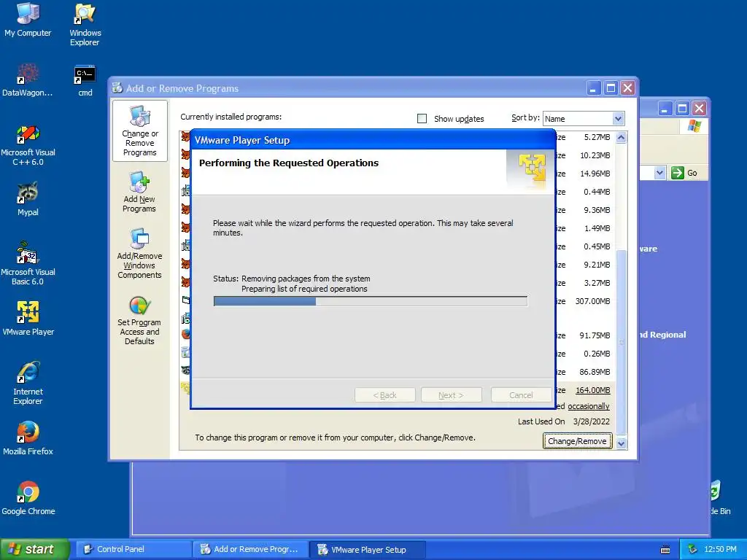Click the taskbar clock showing 12:50 PM
The image size is (747, 560).
(x=720, y=549)
